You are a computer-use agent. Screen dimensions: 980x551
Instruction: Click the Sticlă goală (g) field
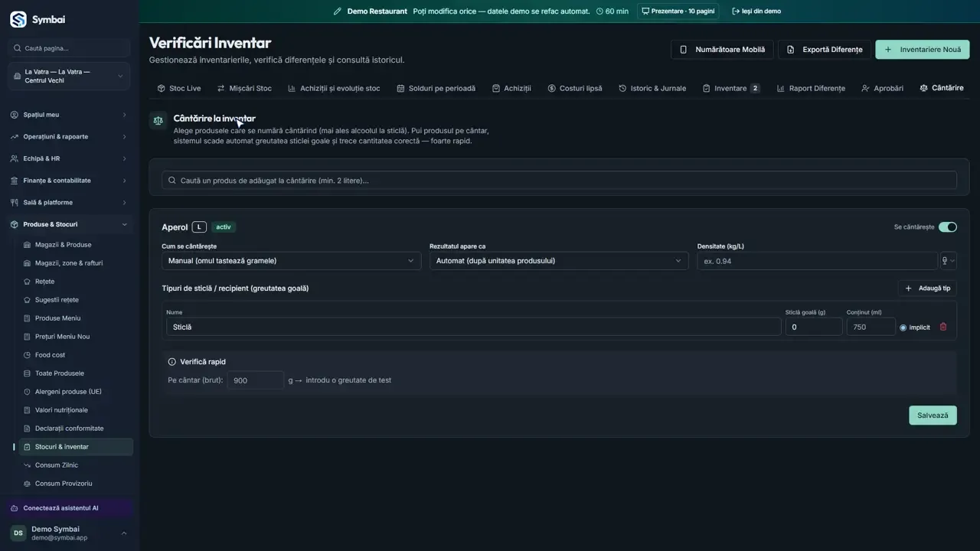click(x=814, y=327)
